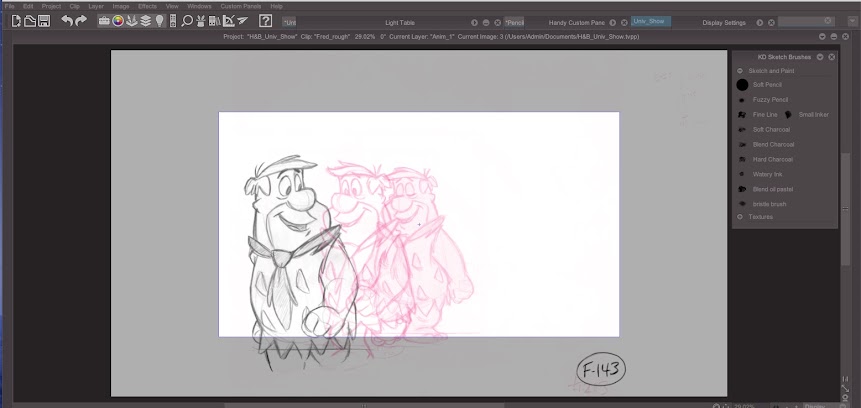
Task: Toggle the light table bulb icon
Action: (x=160, y=21)
